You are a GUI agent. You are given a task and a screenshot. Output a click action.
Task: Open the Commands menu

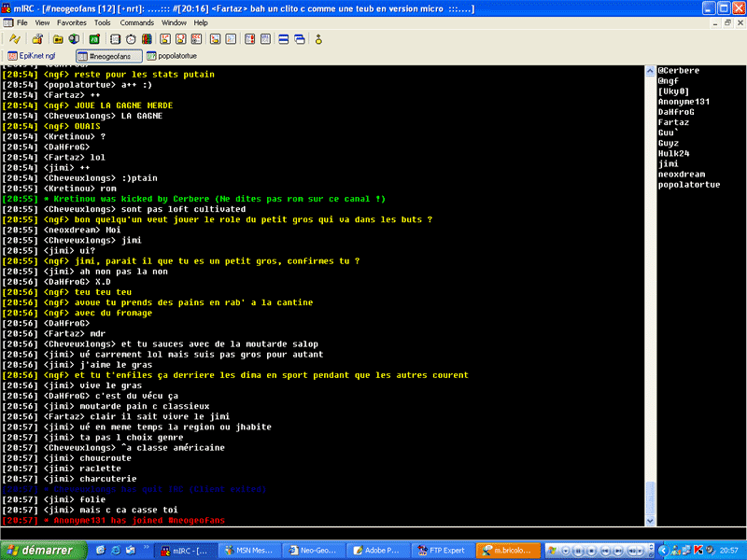click(136, 22)
